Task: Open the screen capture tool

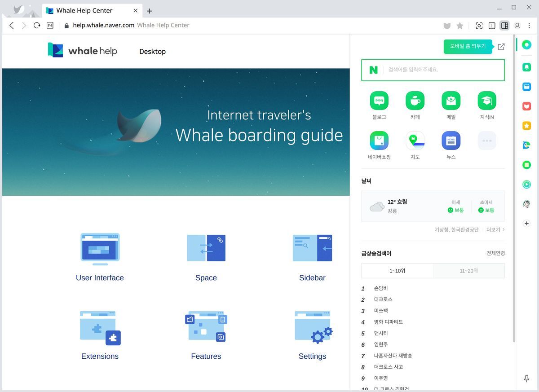Action: pos(479,26)
